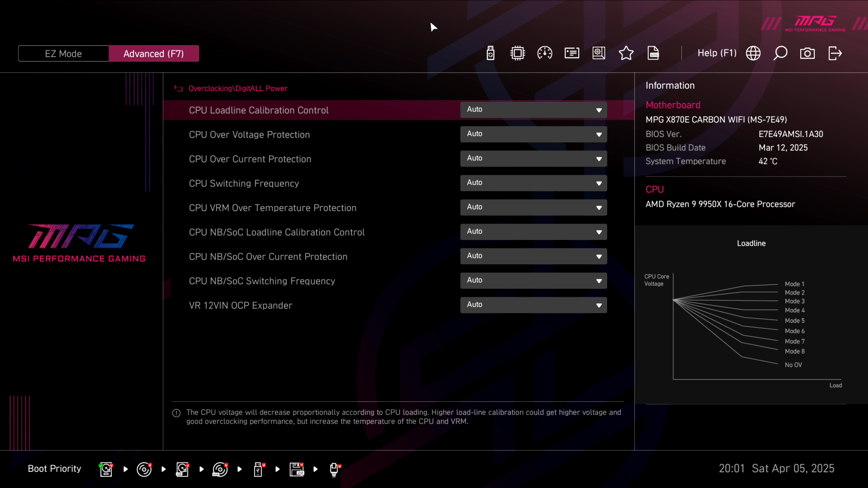Take a screenshot with camera icon
The width and height of the screenshot is (868, 488).
coord(807,53)
